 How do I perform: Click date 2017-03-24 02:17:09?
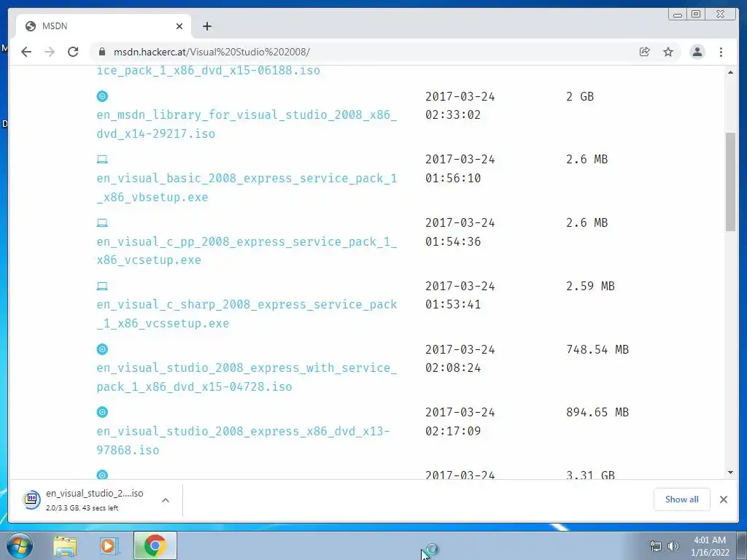(460, 421)
